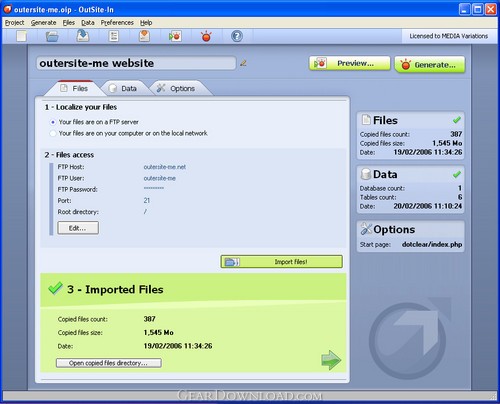Minimize the OutSite-In window
Image resolution: width=500 pixels, height=404 pixels.
coord(465,9)
